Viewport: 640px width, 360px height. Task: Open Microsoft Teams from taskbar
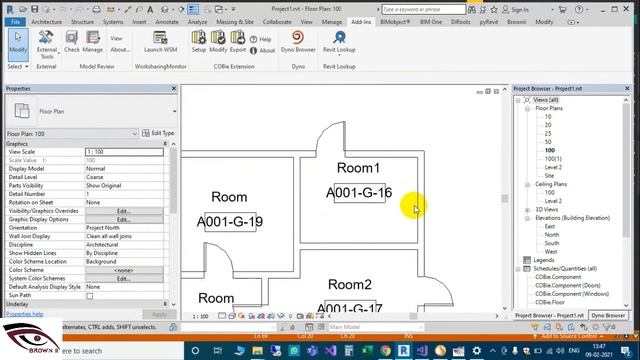312,350
